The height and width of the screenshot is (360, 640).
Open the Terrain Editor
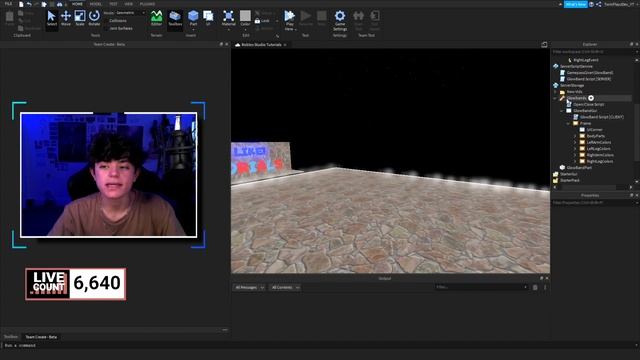coord(156,19)
